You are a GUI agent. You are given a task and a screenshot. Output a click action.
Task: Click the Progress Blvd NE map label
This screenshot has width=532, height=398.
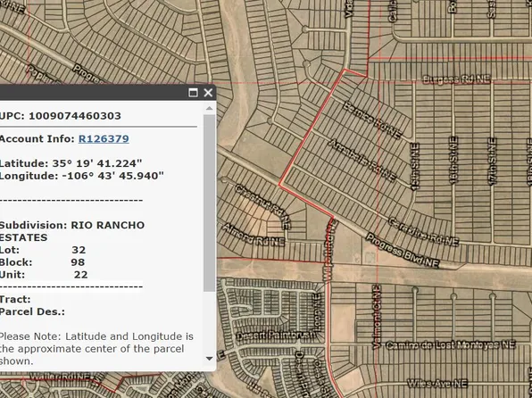(x=403, y=251)
